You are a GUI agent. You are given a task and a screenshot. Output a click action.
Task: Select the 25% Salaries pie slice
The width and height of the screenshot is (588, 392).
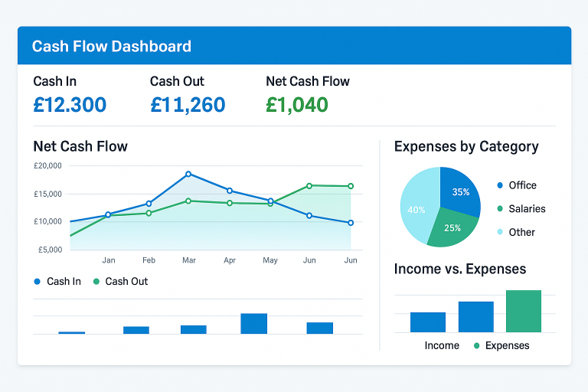pos(451,229)
